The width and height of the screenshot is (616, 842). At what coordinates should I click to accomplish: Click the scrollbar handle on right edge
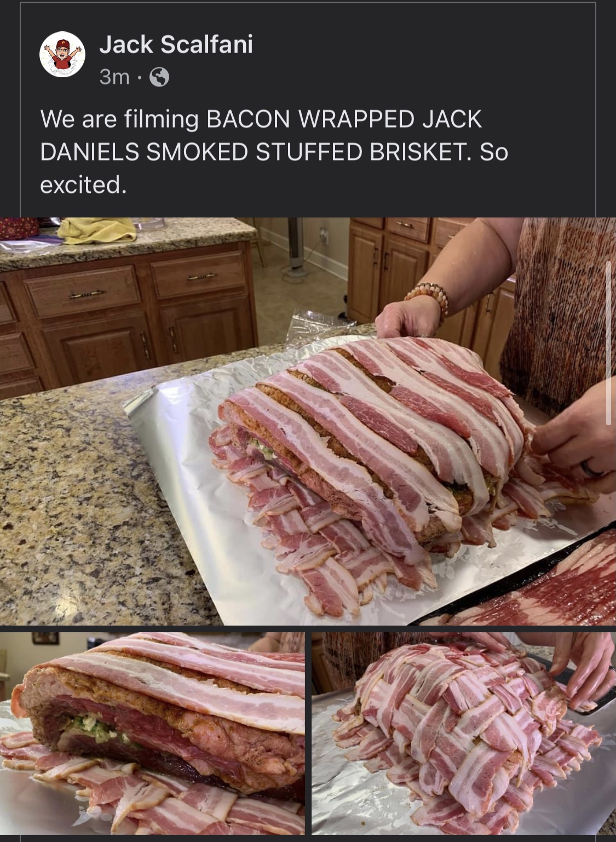(x=609, y=343)
